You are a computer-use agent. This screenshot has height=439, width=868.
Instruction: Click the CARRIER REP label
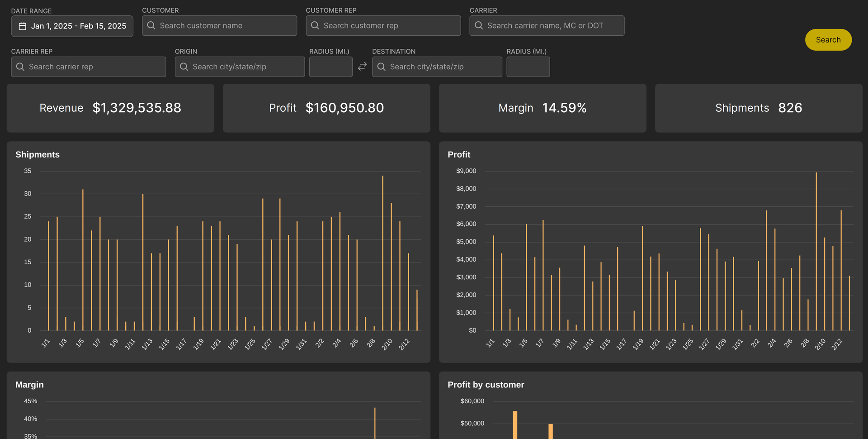pyautogui.click(x=32, y=52)
